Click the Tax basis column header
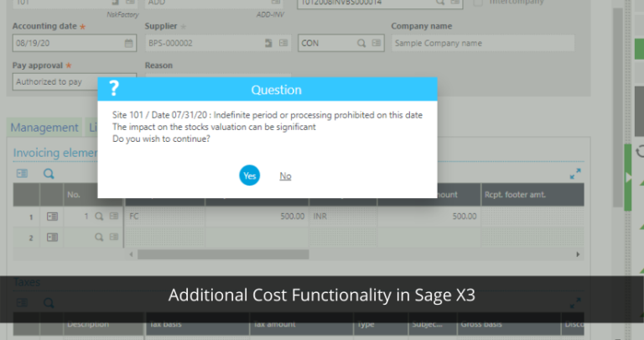The image size is (644, 340). [x=197, y=324]
